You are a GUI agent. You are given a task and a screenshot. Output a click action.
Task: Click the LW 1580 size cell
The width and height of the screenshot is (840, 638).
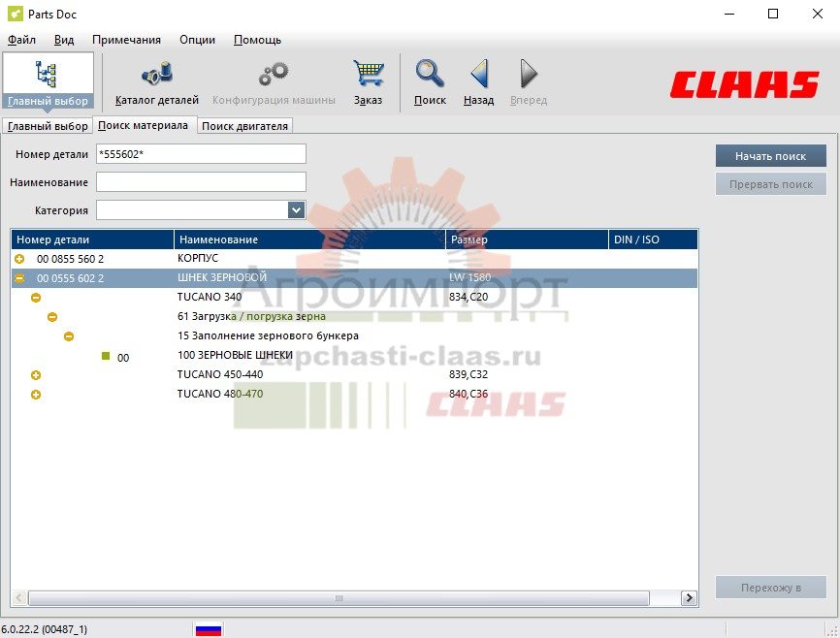[x=469, y=277]
